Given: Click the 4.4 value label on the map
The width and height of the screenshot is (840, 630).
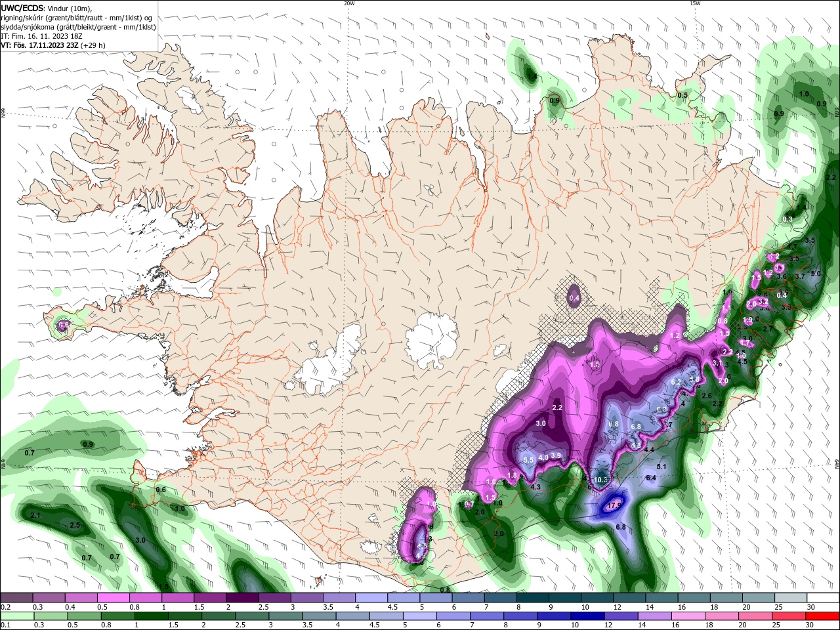Looking at the screenshot, I should (649, 450).
